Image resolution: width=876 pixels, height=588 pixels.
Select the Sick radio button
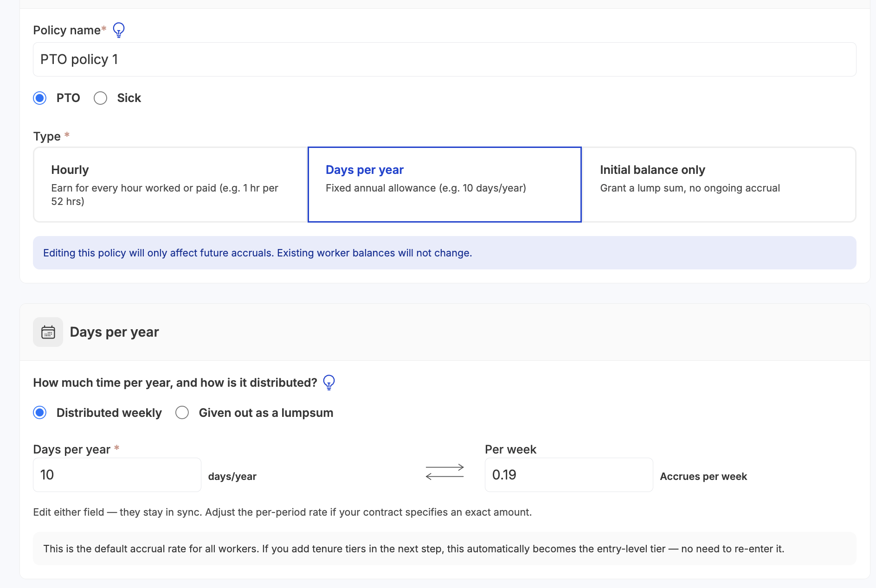click(x=100, y=98)
